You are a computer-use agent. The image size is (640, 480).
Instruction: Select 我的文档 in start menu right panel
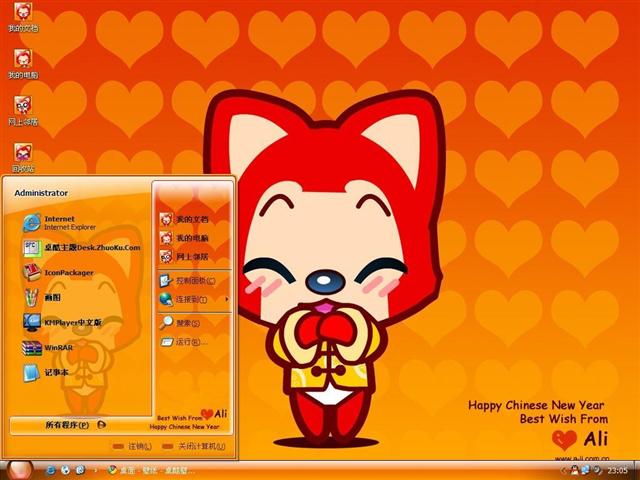(x=184, y=219)
